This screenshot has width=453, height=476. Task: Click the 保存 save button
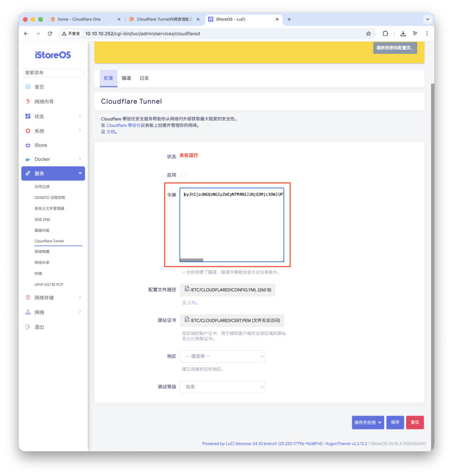coord(395,423)
